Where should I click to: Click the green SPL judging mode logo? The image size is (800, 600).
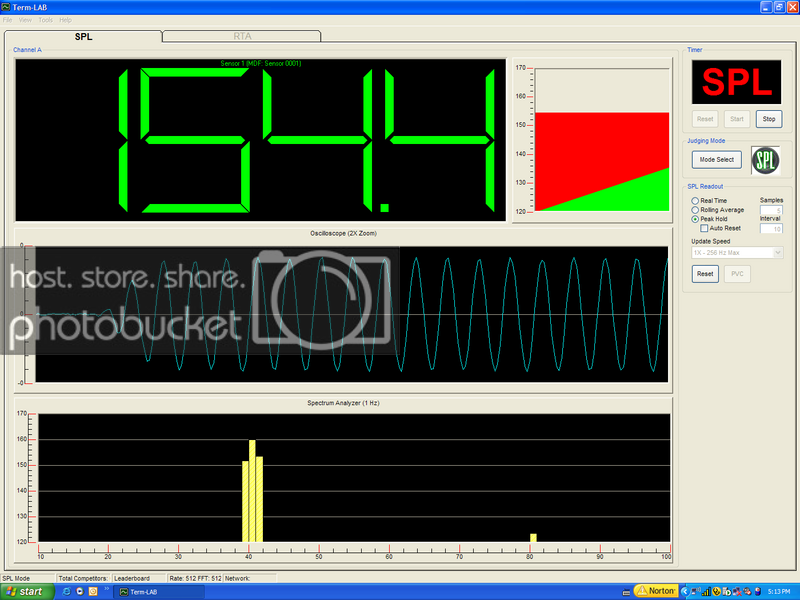[x=765, y=160]
